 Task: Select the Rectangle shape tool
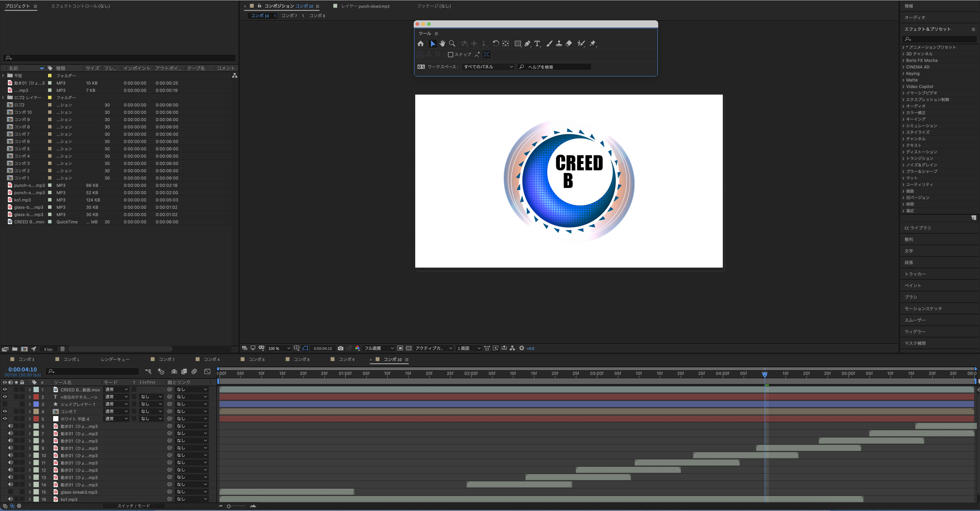tap(517, 44)
